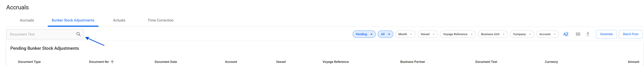Open the All filter dropdown
The image size is (644, 66).
tap(385, 34)
